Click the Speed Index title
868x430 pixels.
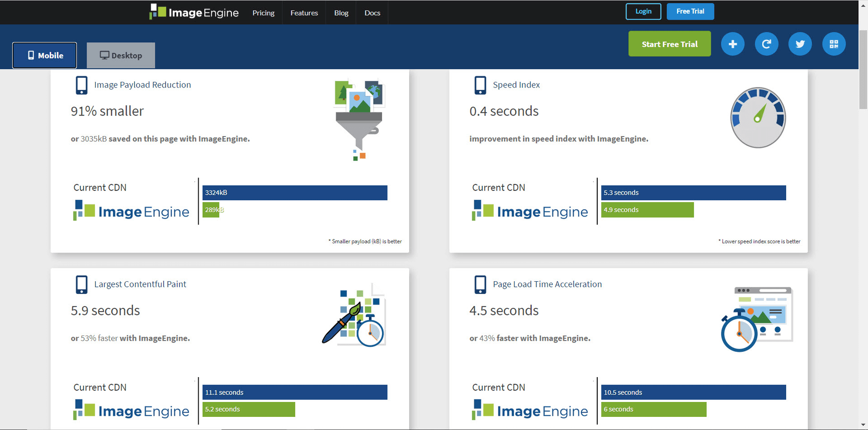pyautogui.click(x=516, y=85)
